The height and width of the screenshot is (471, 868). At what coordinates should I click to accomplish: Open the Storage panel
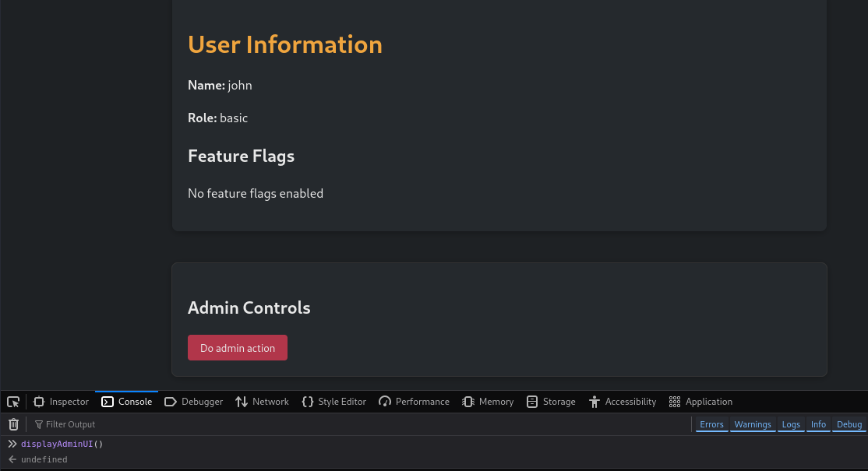(x=550, y=402)
